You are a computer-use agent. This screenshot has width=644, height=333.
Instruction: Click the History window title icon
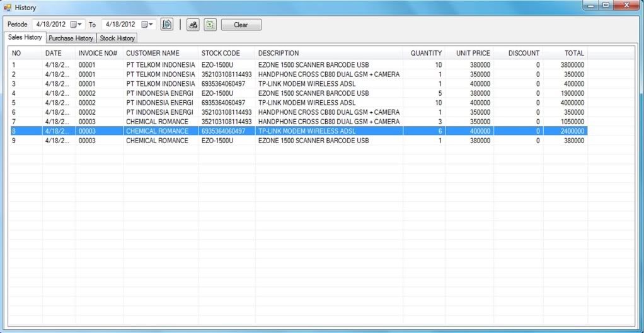point(7,7)
